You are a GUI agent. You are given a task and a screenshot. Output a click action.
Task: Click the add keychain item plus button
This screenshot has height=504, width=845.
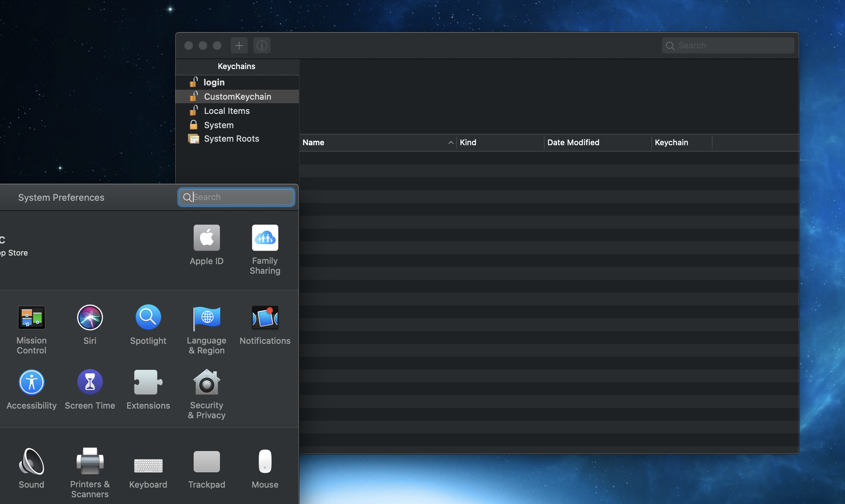[239, 46]
